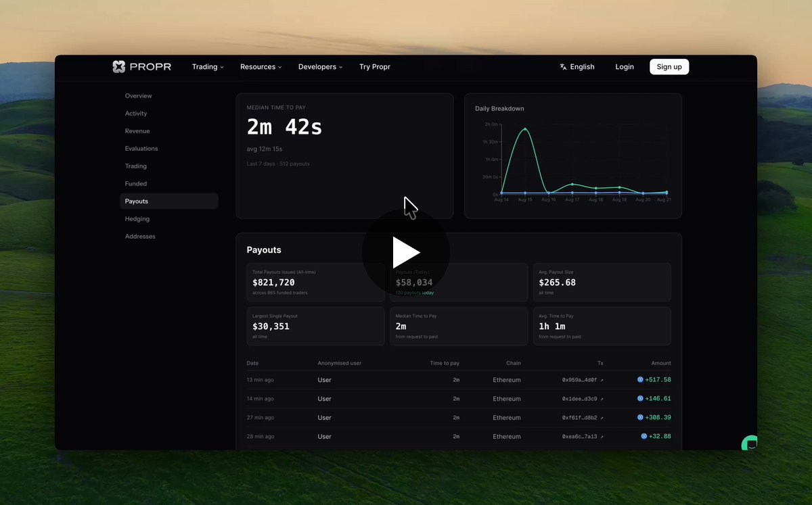
Task: Select Addresses in the sidebar
Action: click(140, 237)
